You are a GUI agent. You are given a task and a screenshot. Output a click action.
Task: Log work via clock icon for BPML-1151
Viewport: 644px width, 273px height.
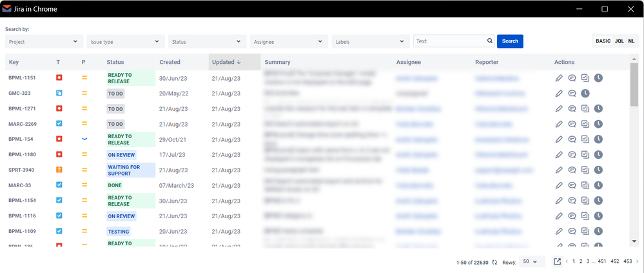598,78
